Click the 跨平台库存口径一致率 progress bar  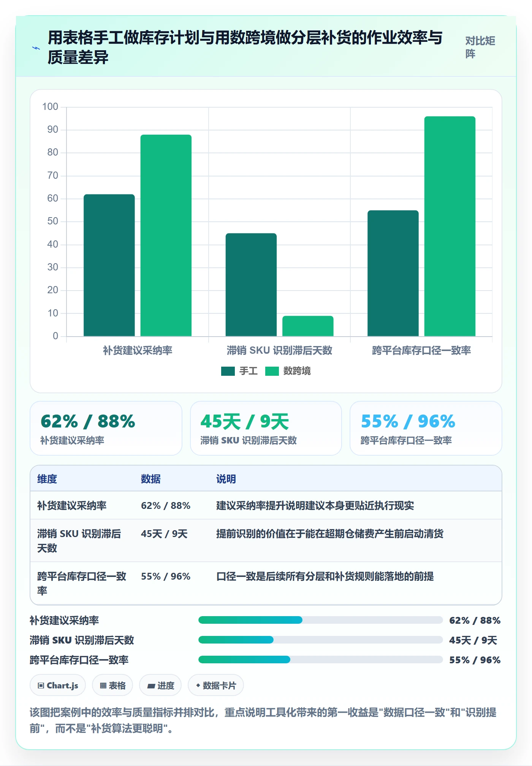point(321,660)
